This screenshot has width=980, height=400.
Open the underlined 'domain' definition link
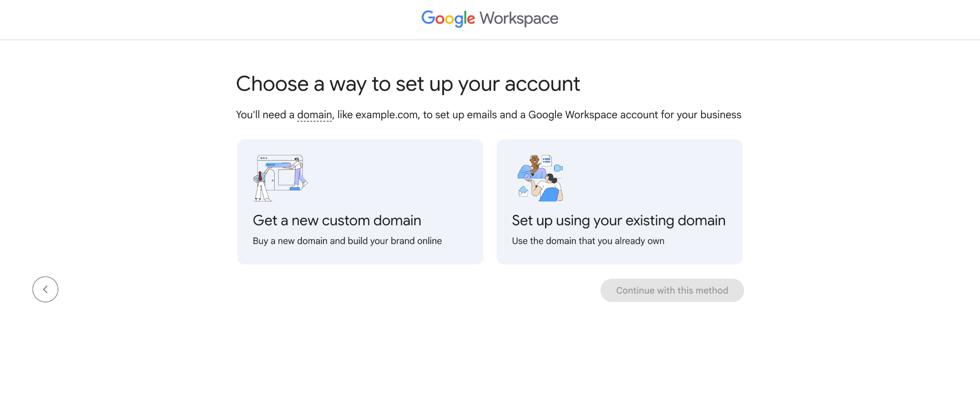[x=314, y=115]
